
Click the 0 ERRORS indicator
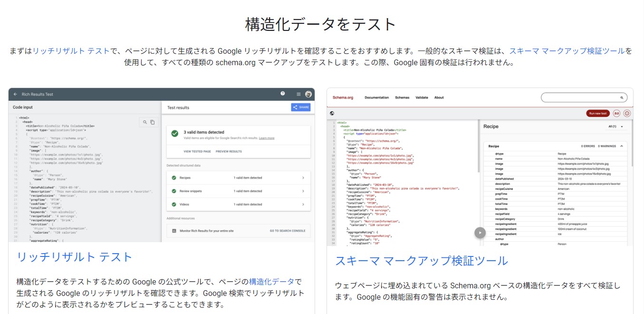(588, 146)
